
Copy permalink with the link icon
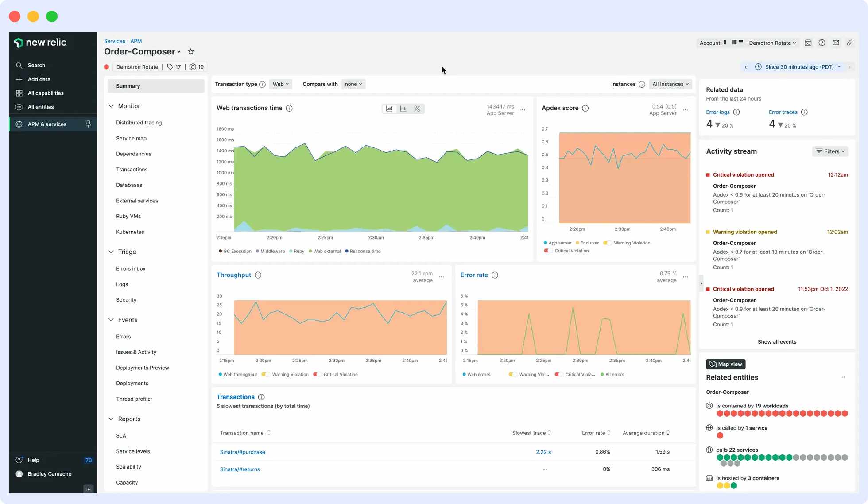(x=849, y=43)
